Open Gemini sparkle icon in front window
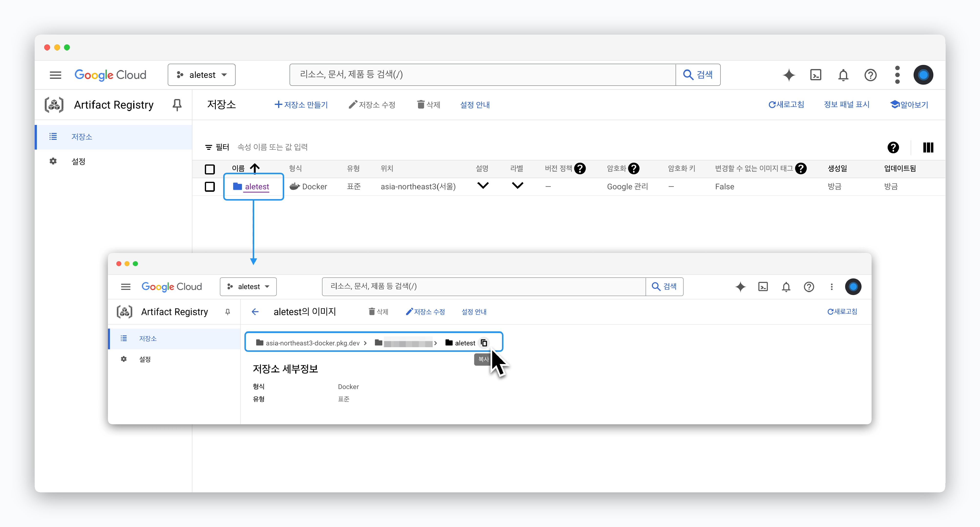The height and width of the screenshot is (527, 980). 740,287
